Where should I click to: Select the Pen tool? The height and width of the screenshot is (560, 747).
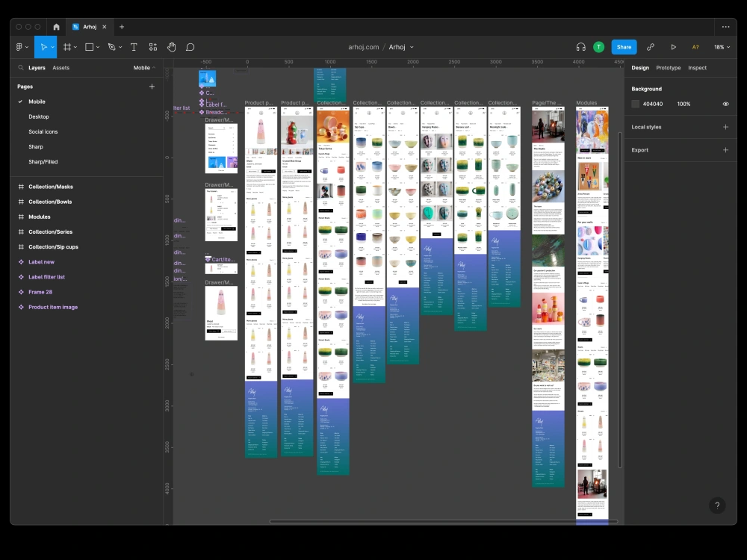click(x=112, y=47)
